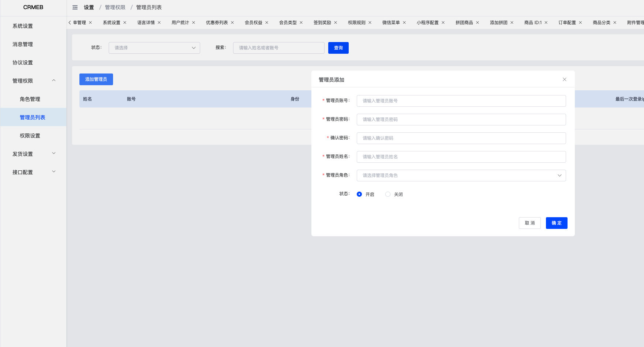
Task: Click the 账号 column header
Action: tap(131, 99)
